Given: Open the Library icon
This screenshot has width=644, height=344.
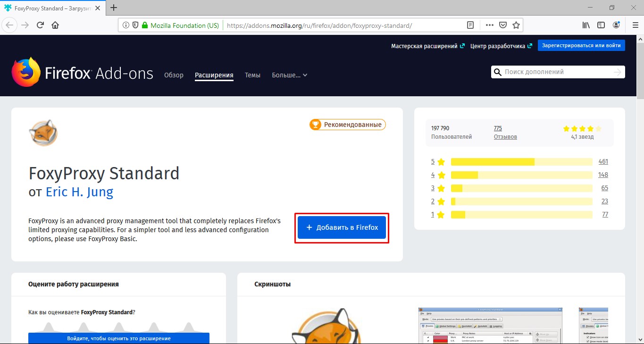Looking at the screenshot, I should pos(586,25).
